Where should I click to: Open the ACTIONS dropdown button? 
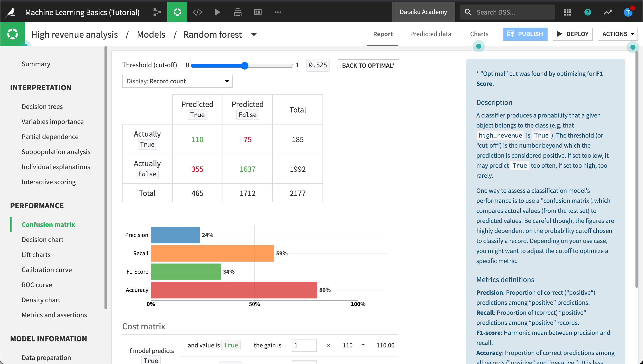618,34
